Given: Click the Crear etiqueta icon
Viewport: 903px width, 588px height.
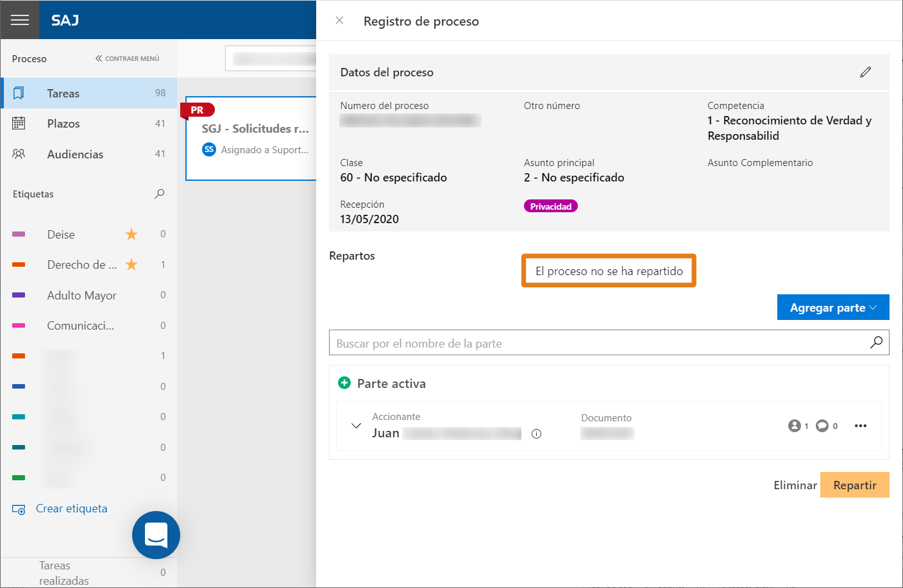Looking at the screenshot, I should coord(19,509).
